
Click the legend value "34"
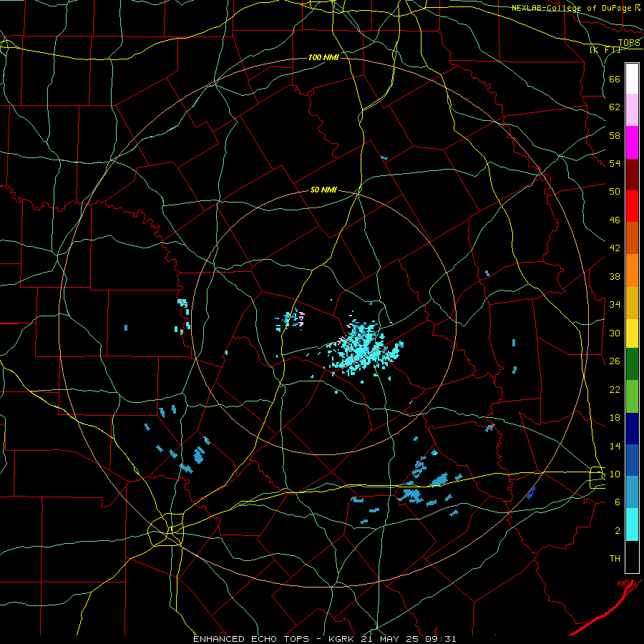(x=615, y=305)
